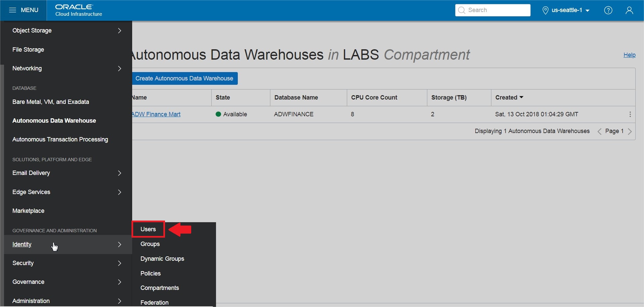Open Autonomous Transaction Processing menu item
This screenshot has width=644, height=307.
(60, 139)
